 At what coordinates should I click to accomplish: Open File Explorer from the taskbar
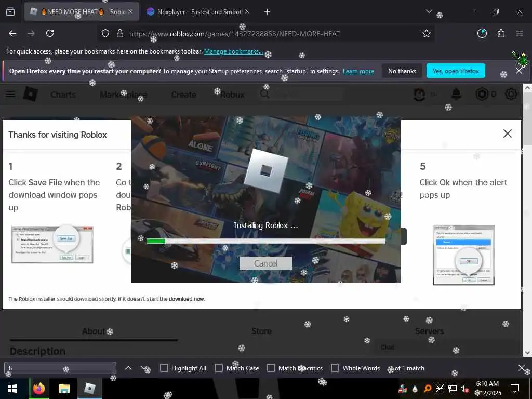tap(64, 389)
